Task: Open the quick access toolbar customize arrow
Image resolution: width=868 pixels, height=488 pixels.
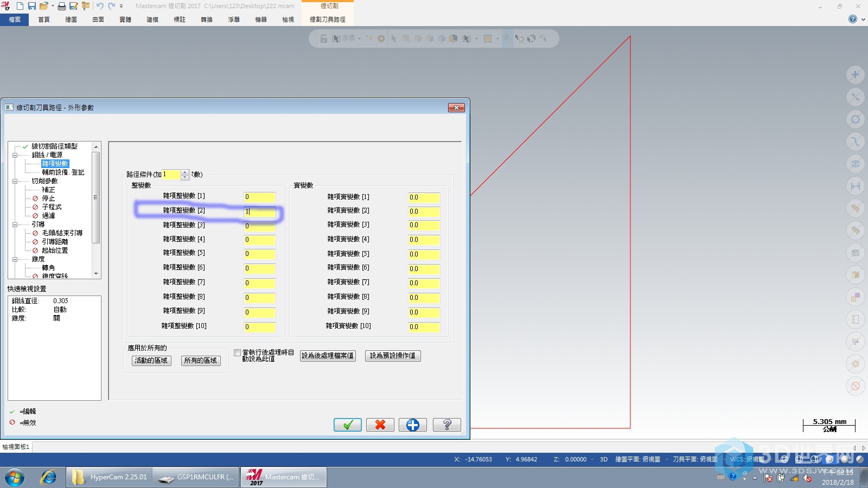Action: pyautogui.click(x=121, y=6)
